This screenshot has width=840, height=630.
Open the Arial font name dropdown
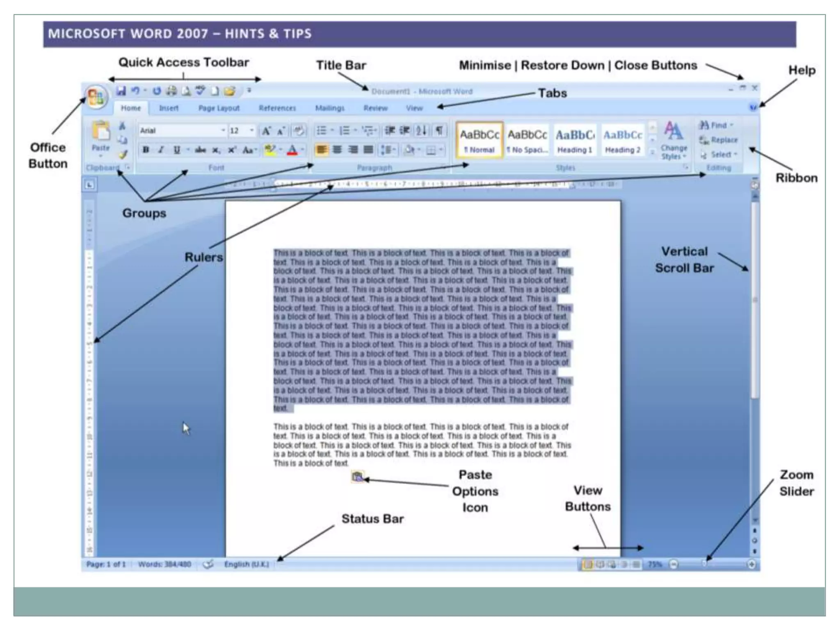[x=223, y=130]
